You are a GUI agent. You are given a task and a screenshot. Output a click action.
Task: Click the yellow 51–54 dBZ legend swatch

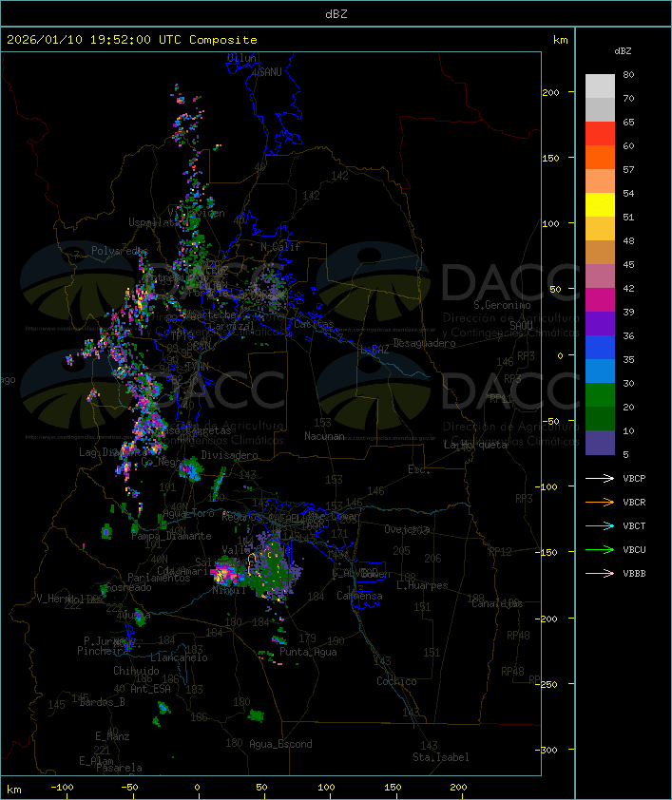[x=600, y=205]
